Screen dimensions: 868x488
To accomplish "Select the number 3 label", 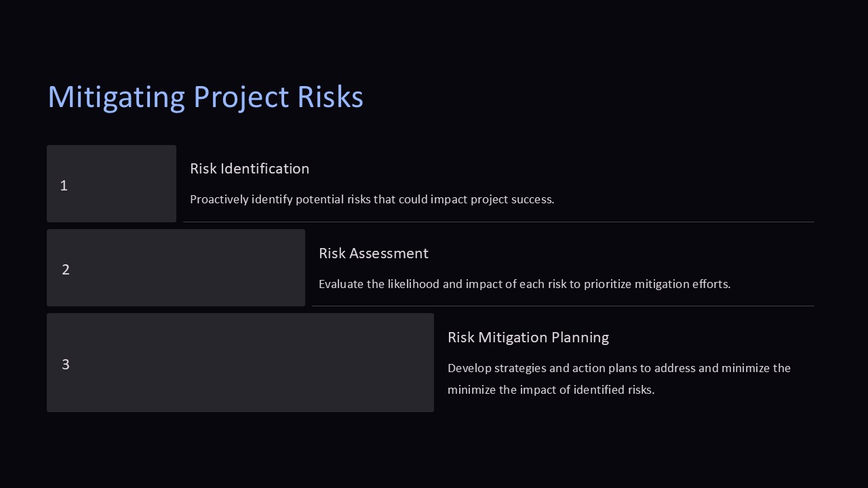I will [x=66, y=365].
